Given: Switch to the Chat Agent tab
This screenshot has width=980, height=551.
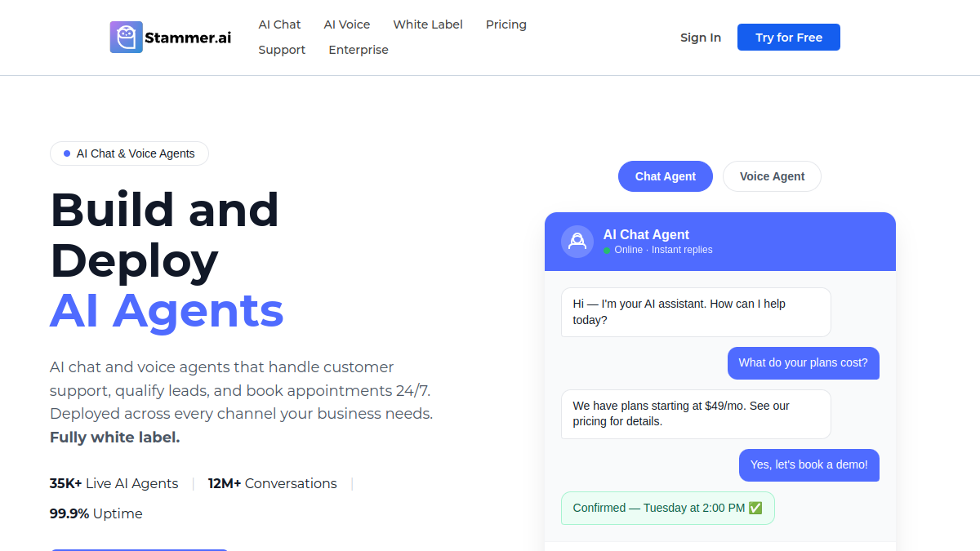Looking at the screenshot, I should click(x=666, y=176).
